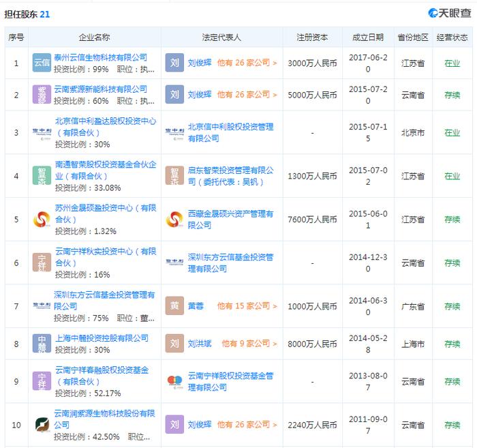477x448 pixels.
Task: Click 投资比例:33.08% text
Action: coord(88,188)
